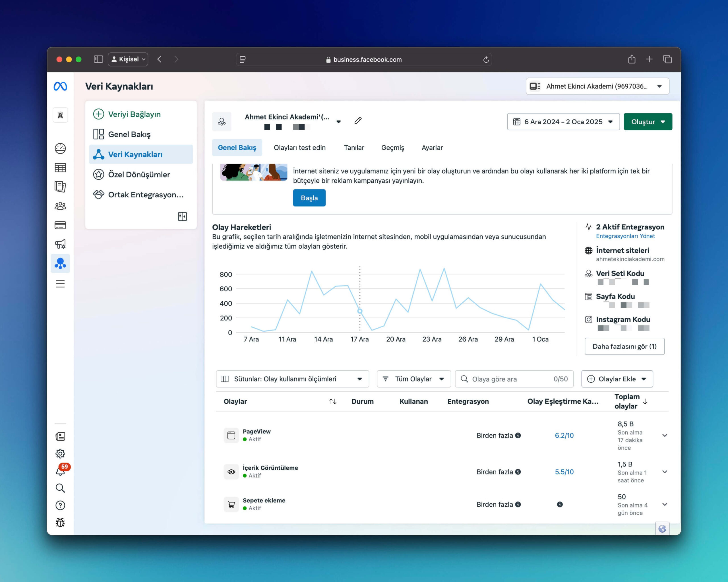Open notifications bell with 59 badge
The image size is (728, 582).
click(60, 471)
